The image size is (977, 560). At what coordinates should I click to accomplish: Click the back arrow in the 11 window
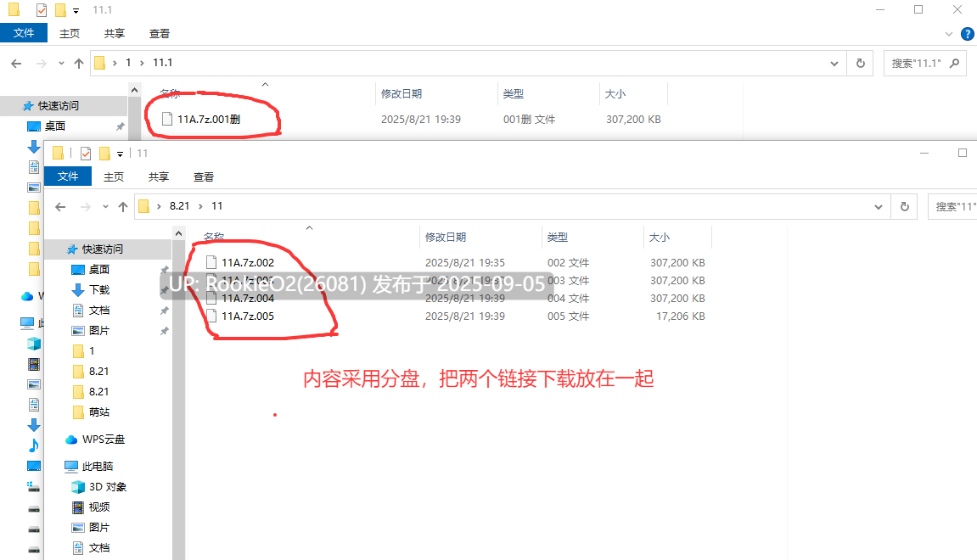point(60,207)
